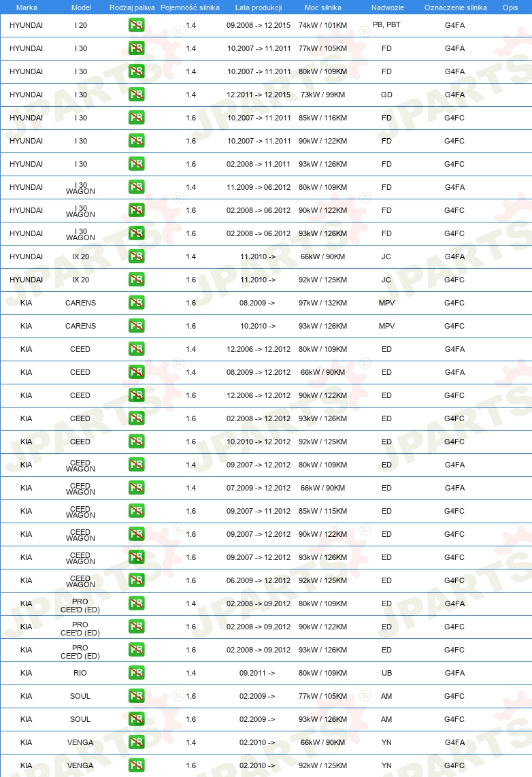
Task: Select the fuel icon for Kia Carens 10.2010 row
Action: pyautogui.click(x=136, y=326)
